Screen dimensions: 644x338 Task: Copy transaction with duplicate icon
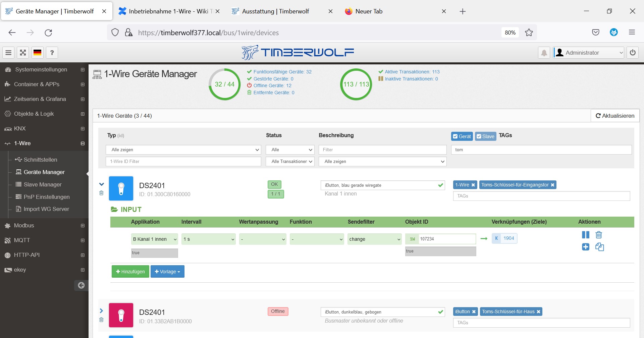(599, 247)
